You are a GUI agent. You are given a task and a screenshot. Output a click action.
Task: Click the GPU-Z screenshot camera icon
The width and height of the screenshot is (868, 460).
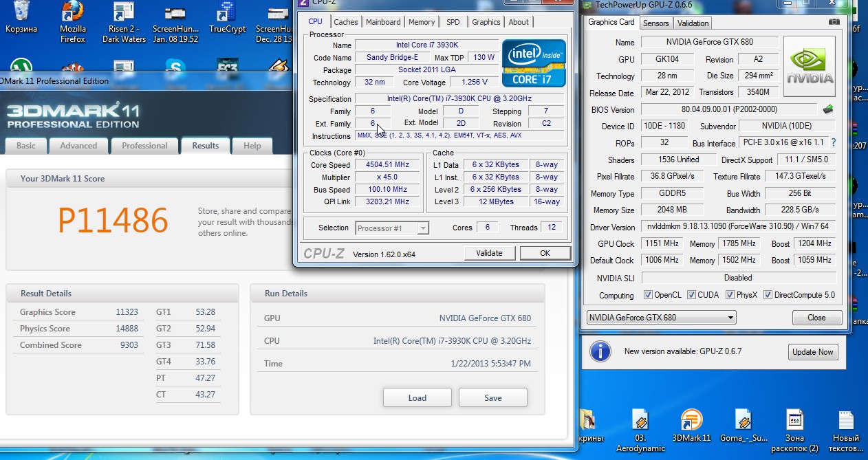tap(834, 22)
